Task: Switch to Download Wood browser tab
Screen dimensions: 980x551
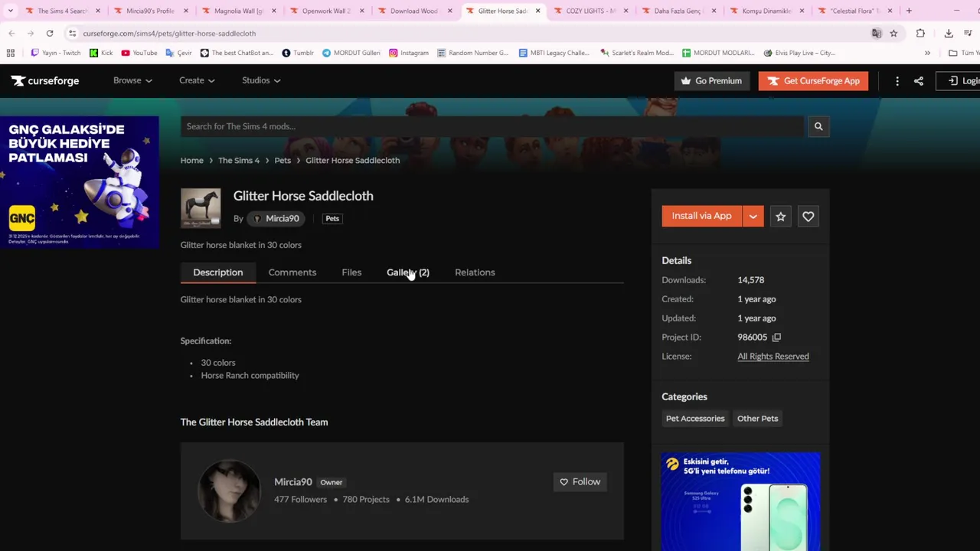Action: pyautogui.click(x=414, y=11)
